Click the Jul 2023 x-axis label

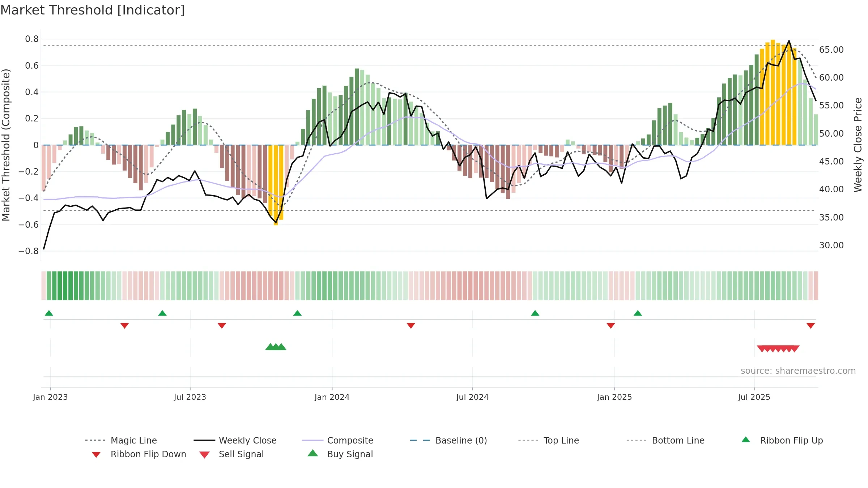(190, 397)
